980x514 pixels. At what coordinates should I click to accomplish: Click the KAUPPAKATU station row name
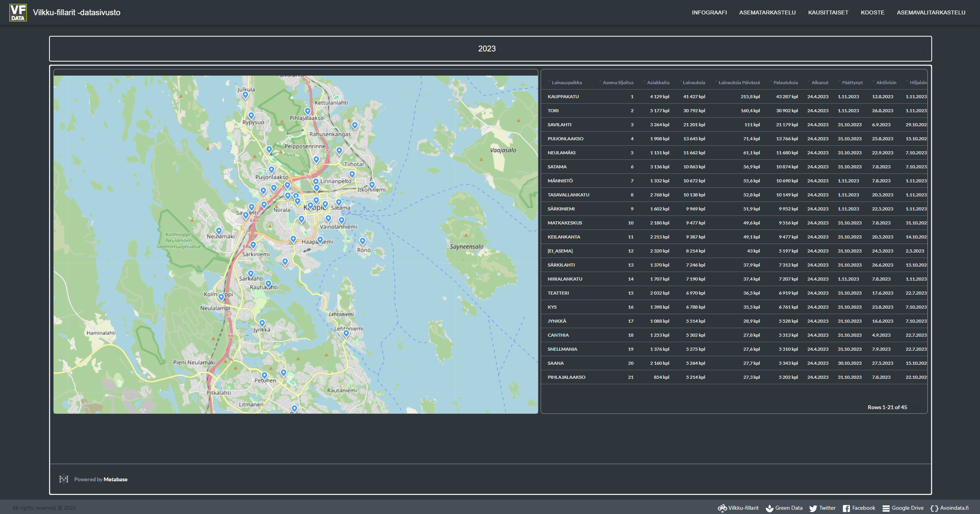click(x=563, y=97)
